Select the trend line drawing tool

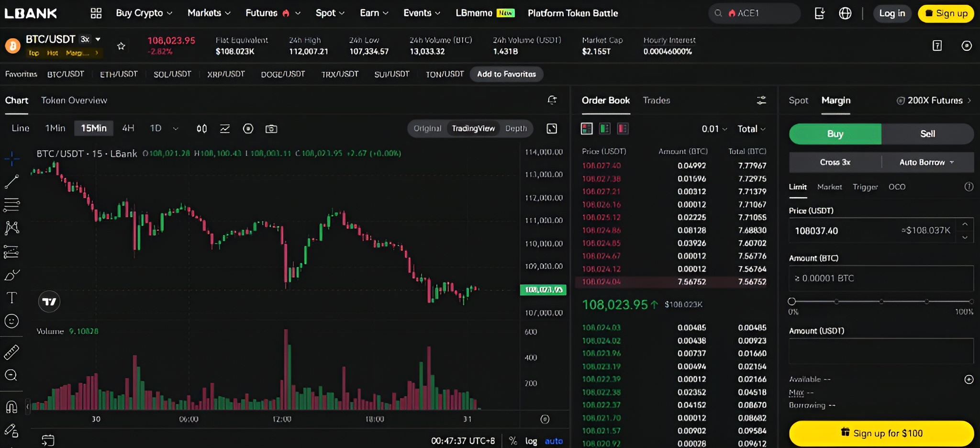(11, 181)
